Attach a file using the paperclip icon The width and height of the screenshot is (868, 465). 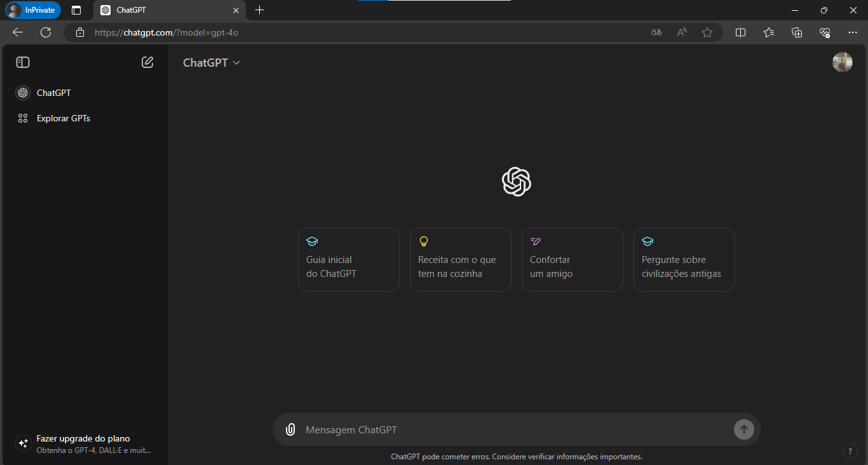pyautogui.click(x=290, y=429)
